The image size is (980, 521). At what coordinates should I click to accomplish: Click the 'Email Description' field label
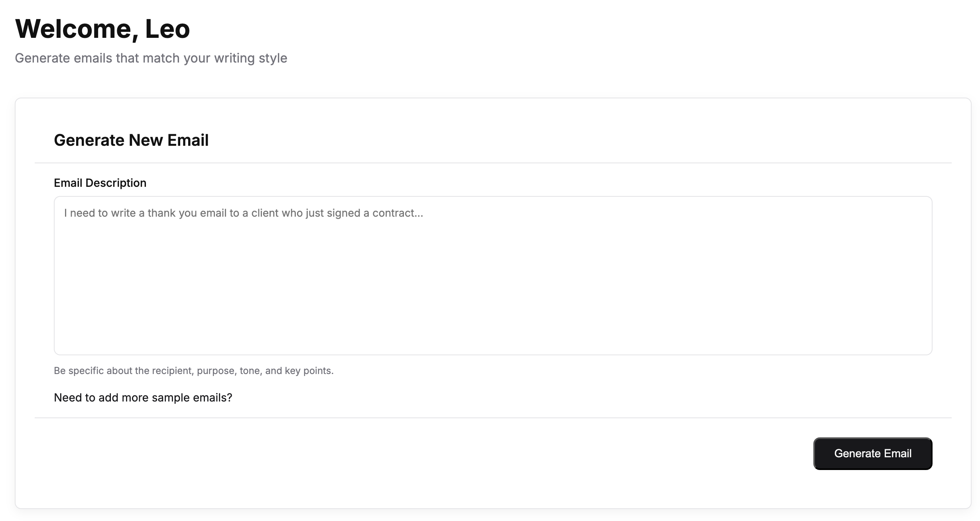[100, 183]
